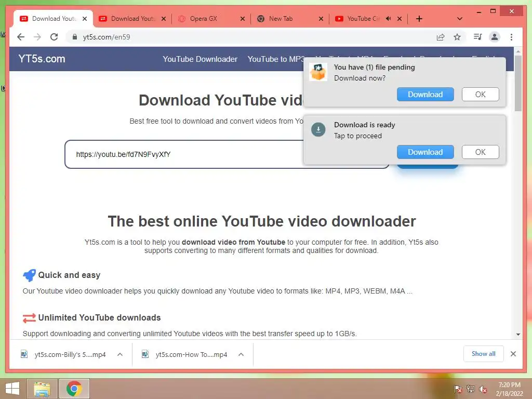The height and width of the screenshot is (399, 532).
Task: Click Show all downloads
Action: pos(484,354)
